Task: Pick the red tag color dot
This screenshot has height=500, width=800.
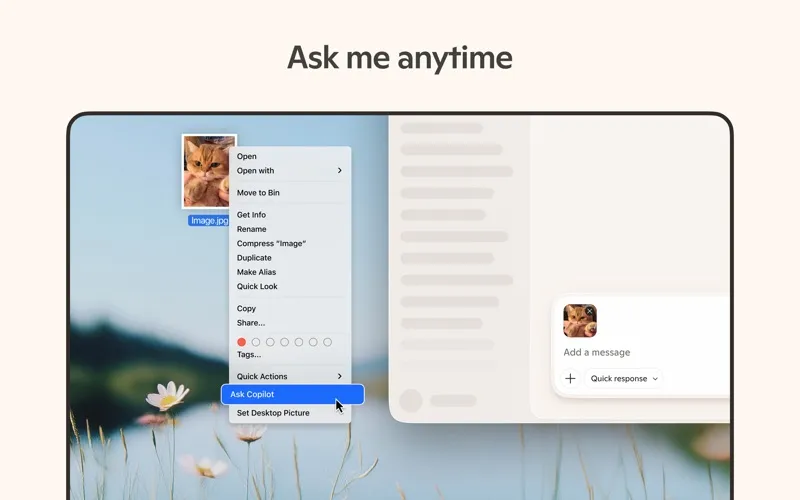Action: (x=241, y=342)
